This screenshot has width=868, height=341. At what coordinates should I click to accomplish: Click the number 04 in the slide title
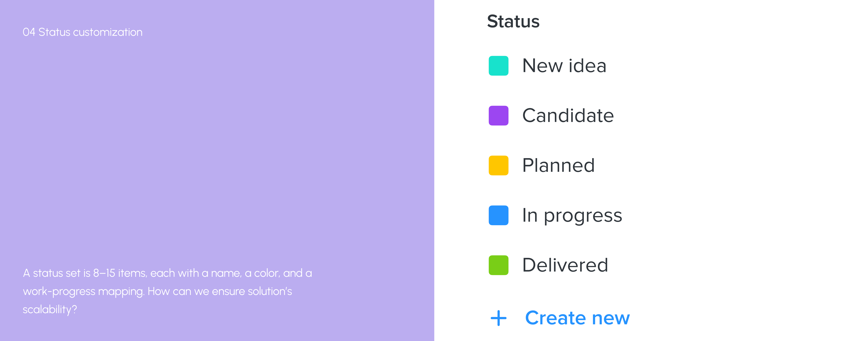(29, 32)
